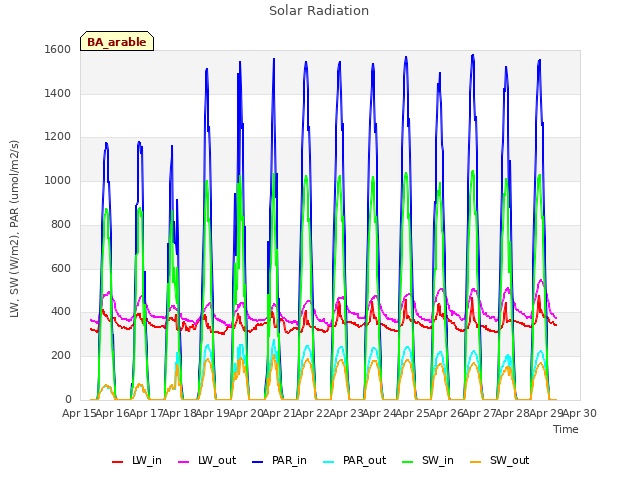Click the 400 y-axis tick label
Screen dimensions: 640x480
click(x=61, y=312)
